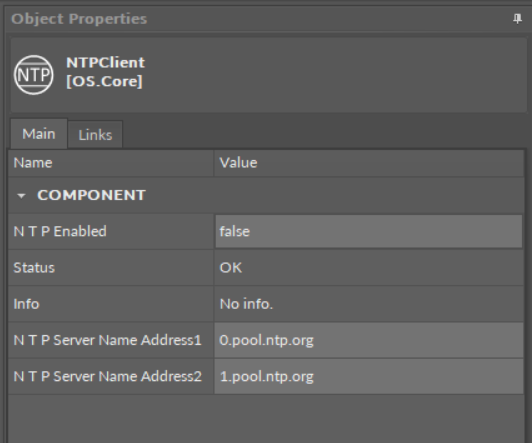Collapse the COMPONENT section arrow
This screenshot has width=532, height=443.
click(x=21, y=196)
